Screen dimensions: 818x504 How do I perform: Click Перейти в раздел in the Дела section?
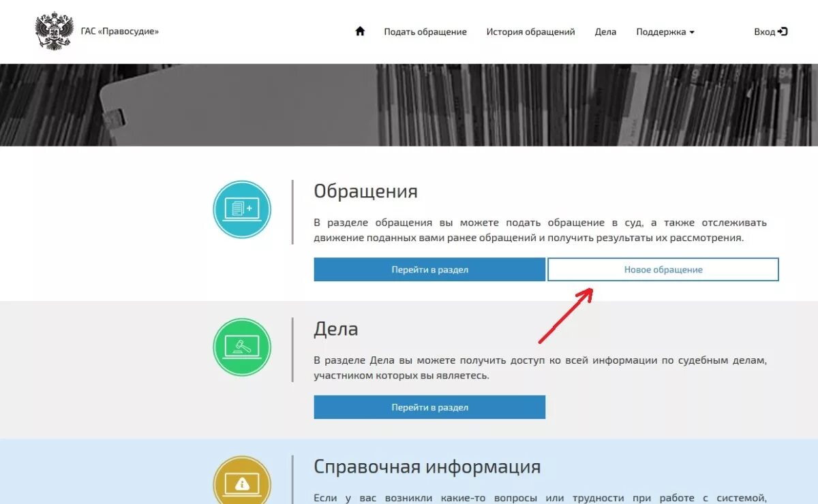pyautogui.click(x=429, y=407)
